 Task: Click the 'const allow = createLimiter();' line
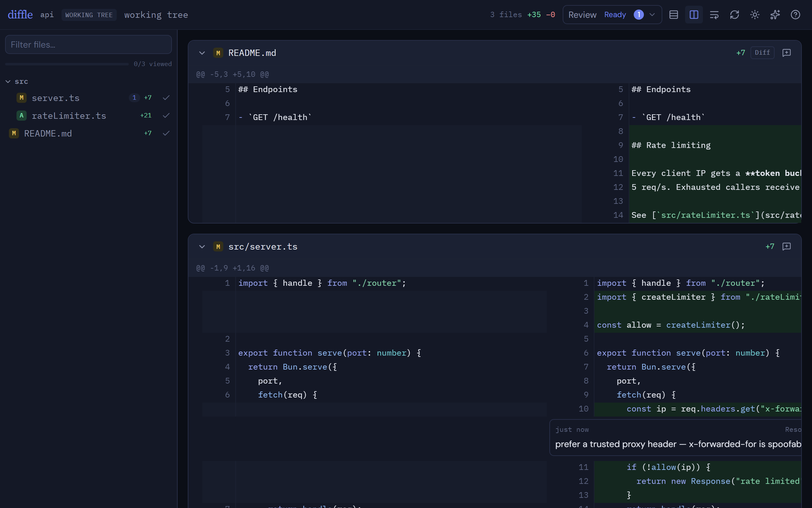point(671,325)
